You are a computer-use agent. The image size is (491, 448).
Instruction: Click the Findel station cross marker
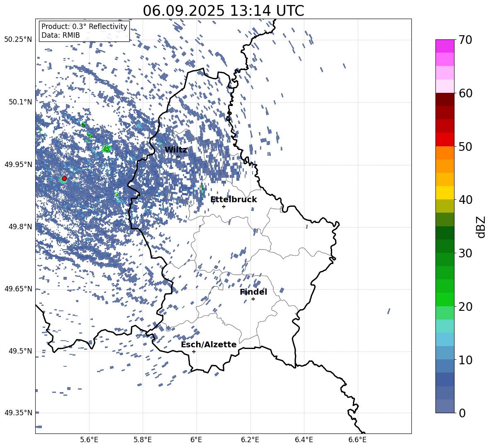coord(253,299)
